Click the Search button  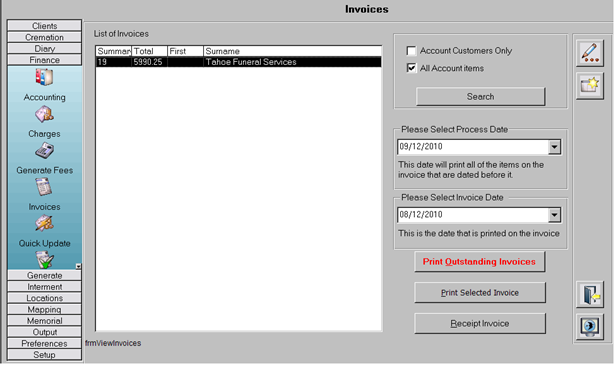click(480, 97)
